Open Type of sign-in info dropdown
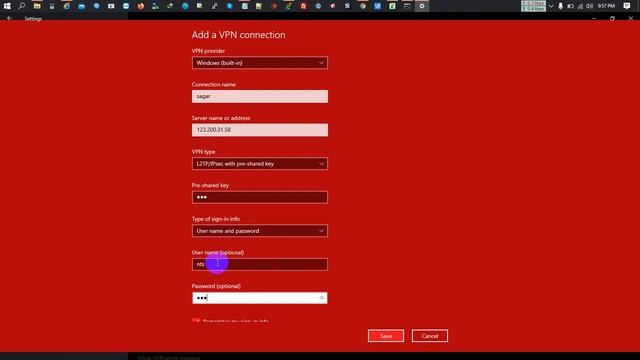Image resolution: width=640 pixels, height=360 pixels. click(x=260, y=231)
